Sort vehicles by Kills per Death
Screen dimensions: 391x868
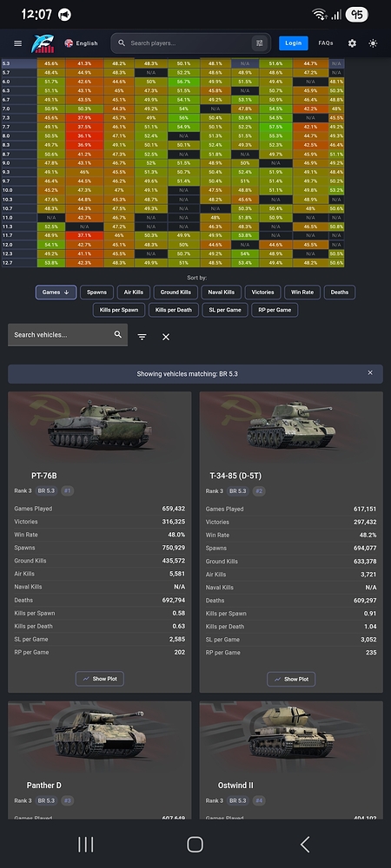pyautogui.click(x=174, y=310)
